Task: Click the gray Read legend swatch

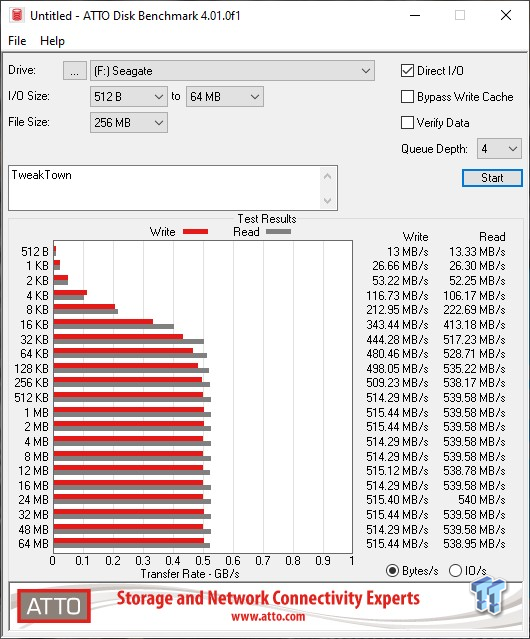Action: click(x=278, y=231)
